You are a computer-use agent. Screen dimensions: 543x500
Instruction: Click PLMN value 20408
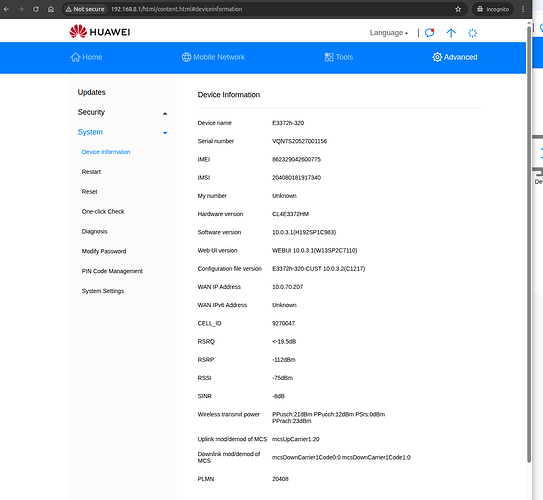(x=280, y=479)
